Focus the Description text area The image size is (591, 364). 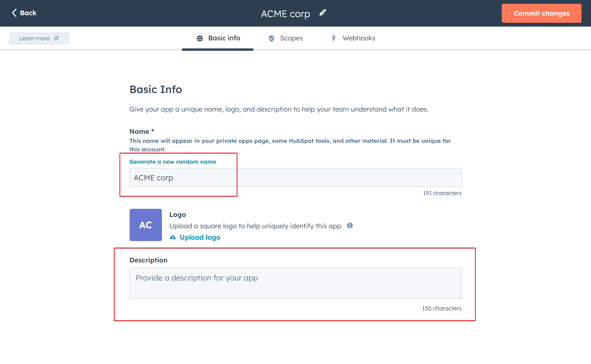[296, 283]
